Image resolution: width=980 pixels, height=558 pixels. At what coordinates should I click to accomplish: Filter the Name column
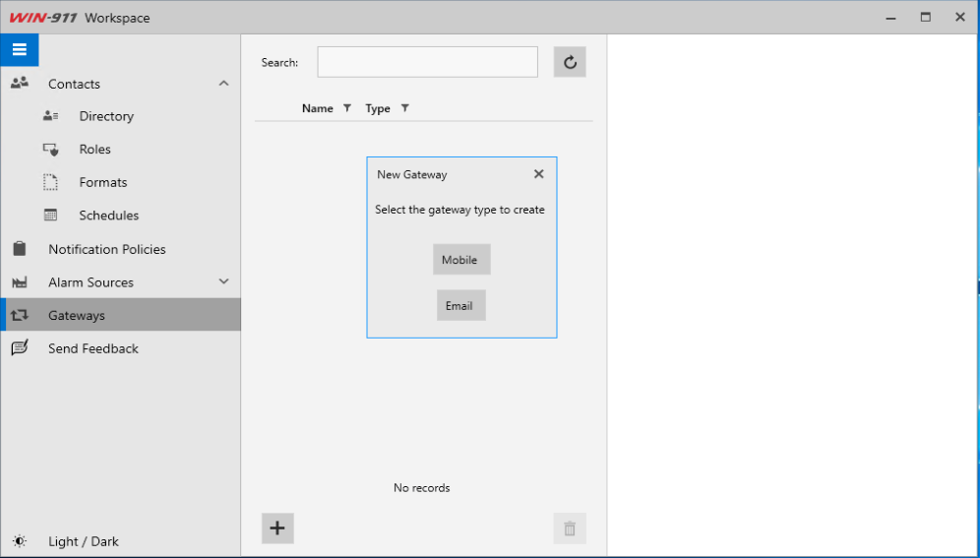click(x=347, y=108)
